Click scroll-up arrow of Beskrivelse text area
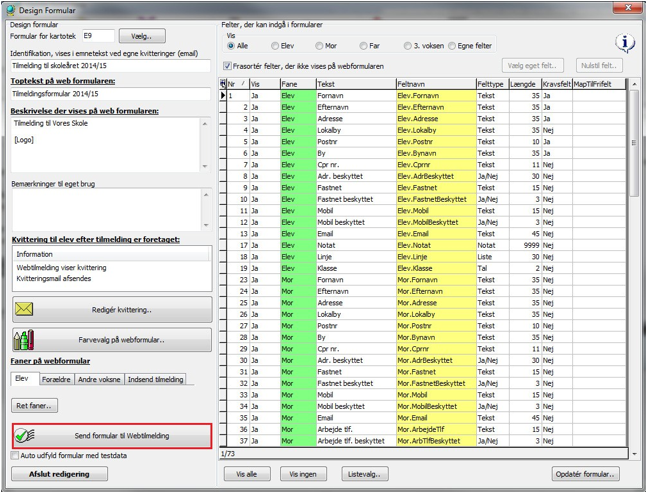The height and width of the screenshot is (495, 649). click(x=205, y=124)
